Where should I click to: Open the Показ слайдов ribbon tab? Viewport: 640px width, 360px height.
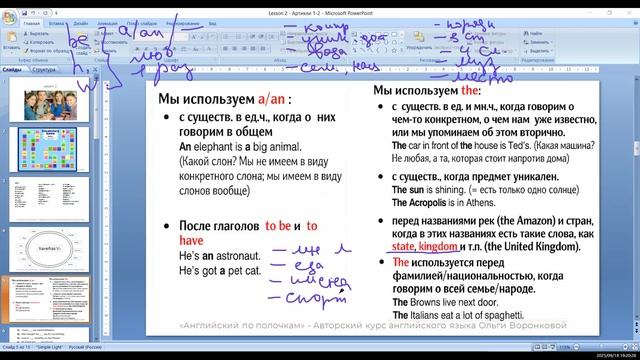click(x=142, y=24)
